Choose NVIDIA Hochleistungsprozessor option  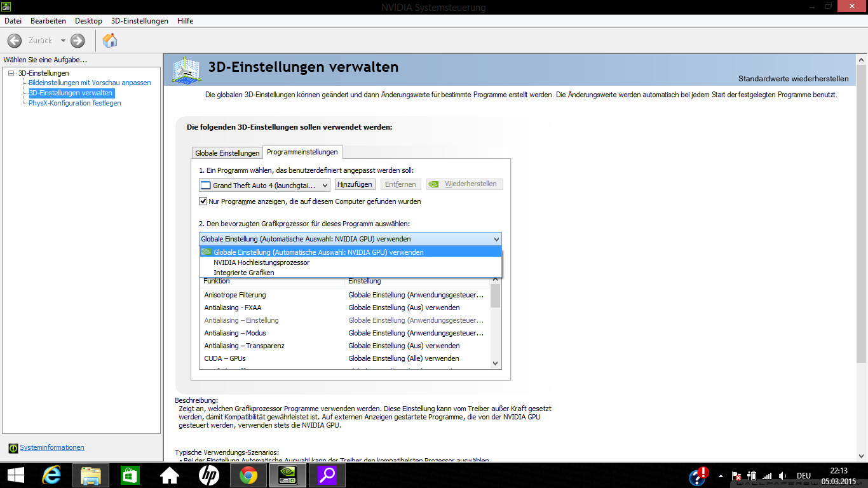tap(351, 262)
